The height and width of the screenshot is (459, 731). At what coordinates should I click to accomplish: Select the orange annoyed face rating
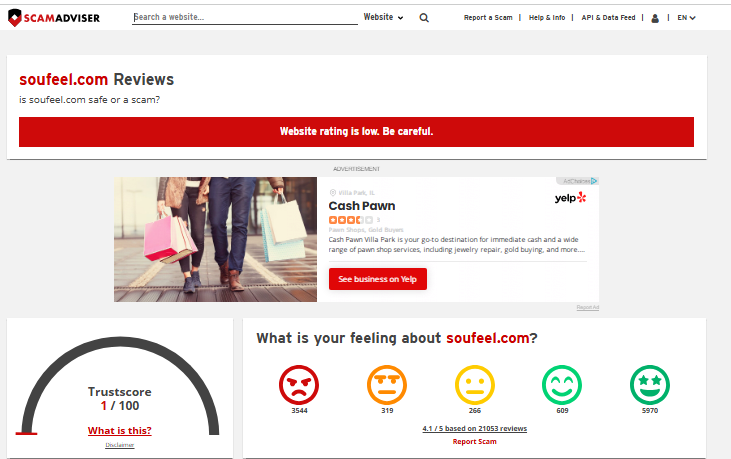pos(387,385)
